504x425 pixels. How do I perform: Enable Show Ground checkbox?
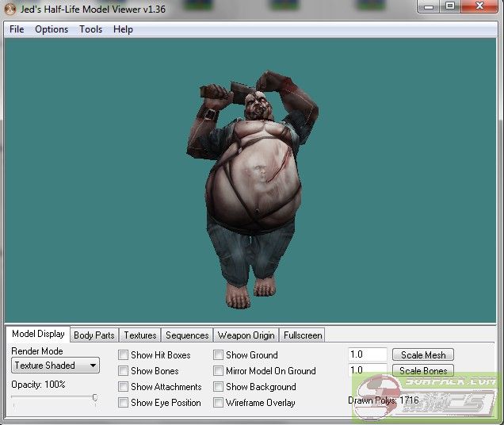[219, 355]
